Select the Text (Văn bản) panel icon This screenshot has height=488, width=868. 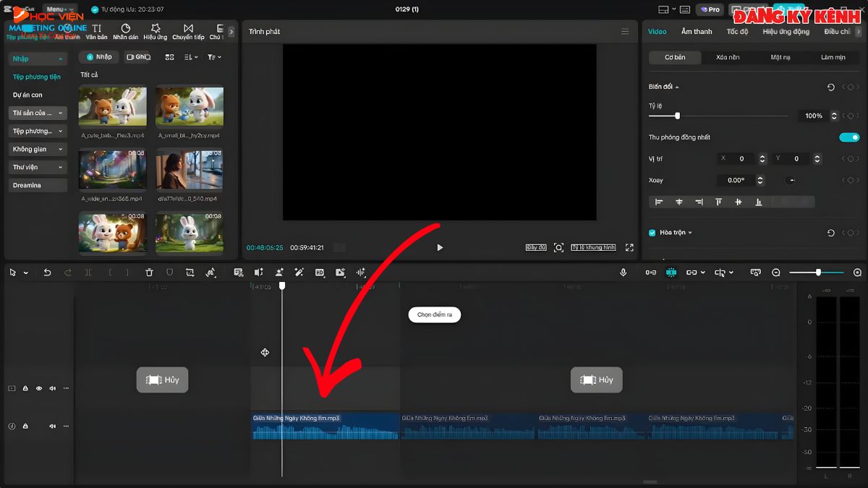pyautogui.click(x=98, y=30)
